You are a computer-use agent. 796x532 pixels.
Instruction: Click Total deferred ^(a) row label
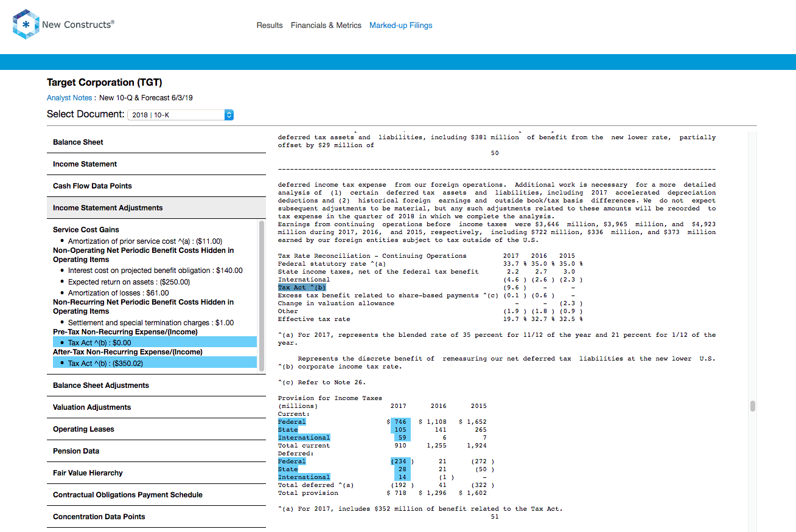[x=316, y=485]
